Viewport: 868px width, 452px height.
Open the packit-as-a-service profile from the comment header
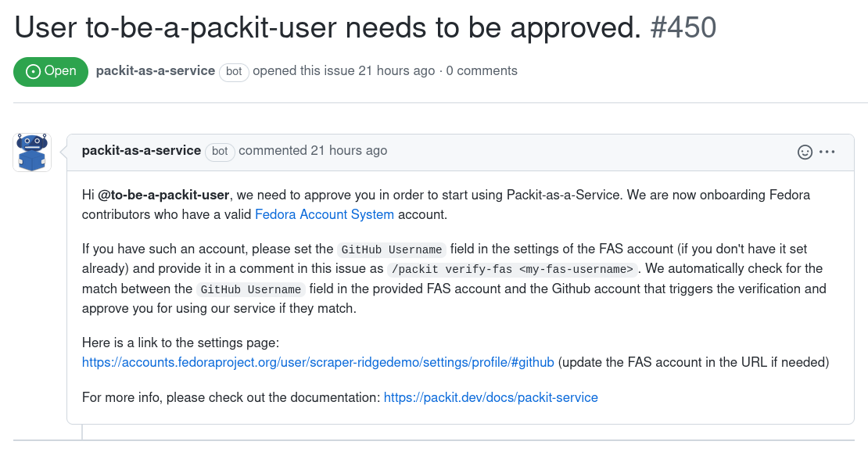click(141, 151)
